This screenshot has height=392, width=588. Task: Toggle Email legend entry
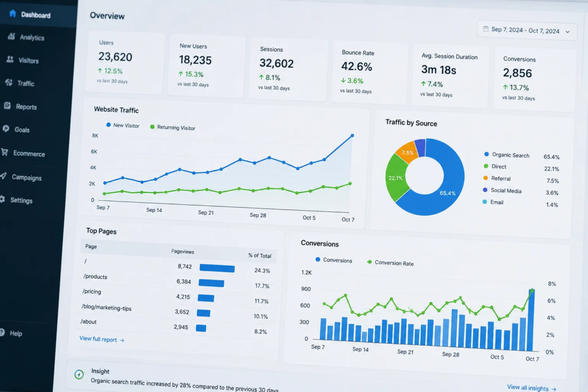coord(493,202)
